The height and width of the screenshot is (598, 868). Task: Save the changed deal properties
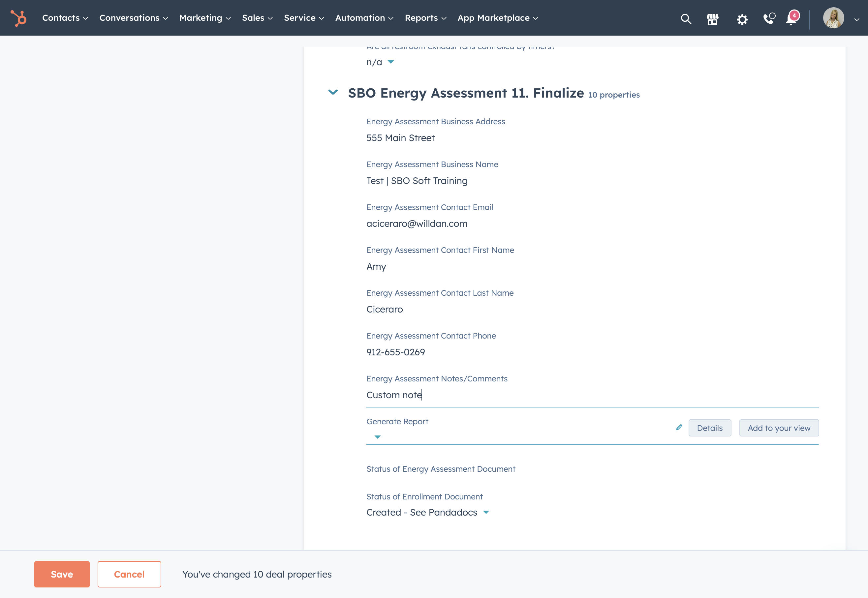(x=62, y=574)
